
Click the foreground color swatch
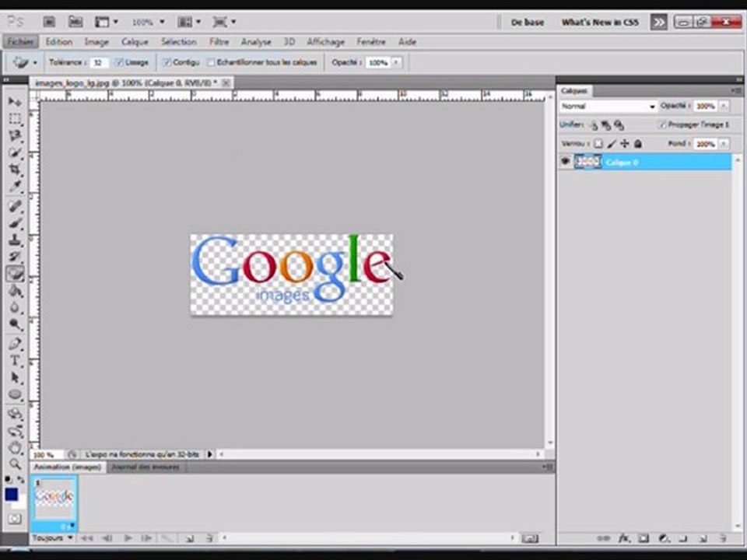[12, 495]
